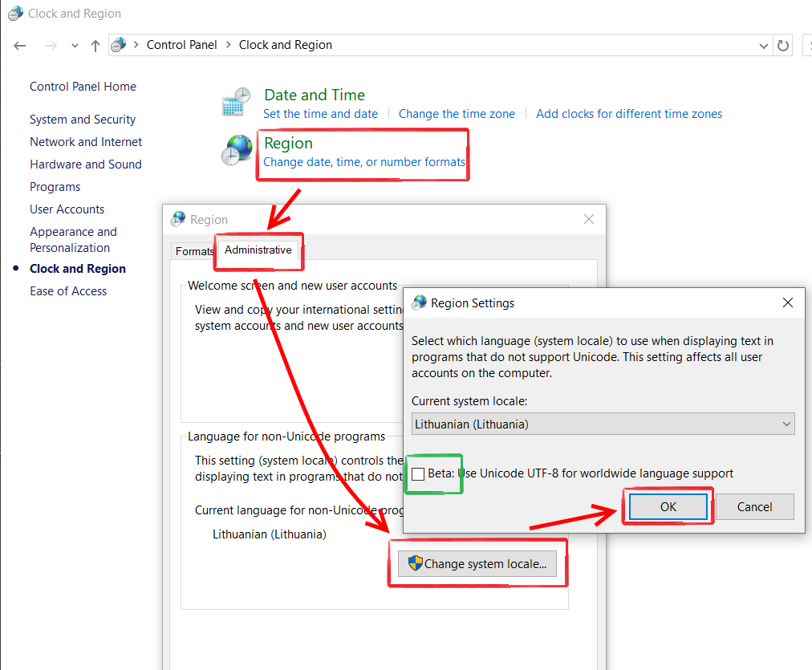Viewport: 812px width, 670px height.
Task: Open Current system locale dropdown
Action: pos(603,424)
